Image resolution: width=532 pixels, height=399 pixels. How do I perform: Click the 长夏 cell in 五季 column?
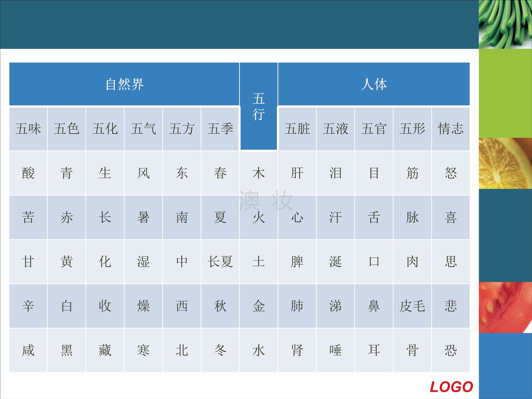[220, 262]
